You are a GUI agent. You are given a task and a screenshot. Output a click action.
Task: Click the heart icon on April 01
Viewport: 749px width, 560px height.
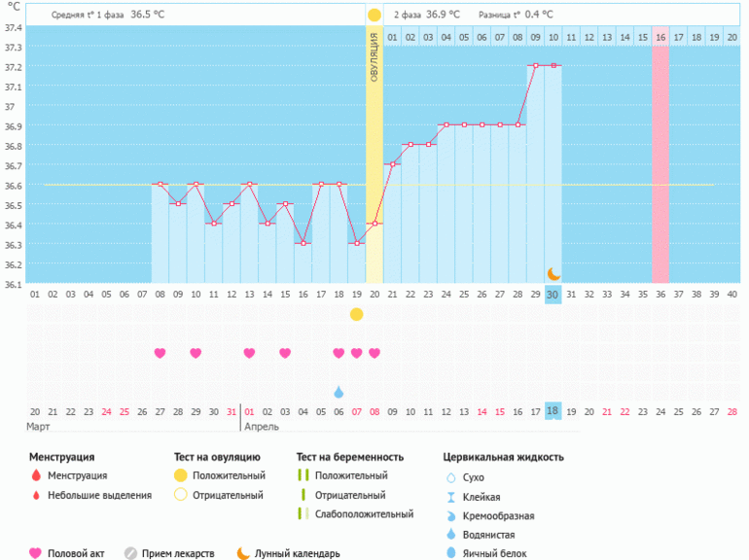click(x=249, y=353)
